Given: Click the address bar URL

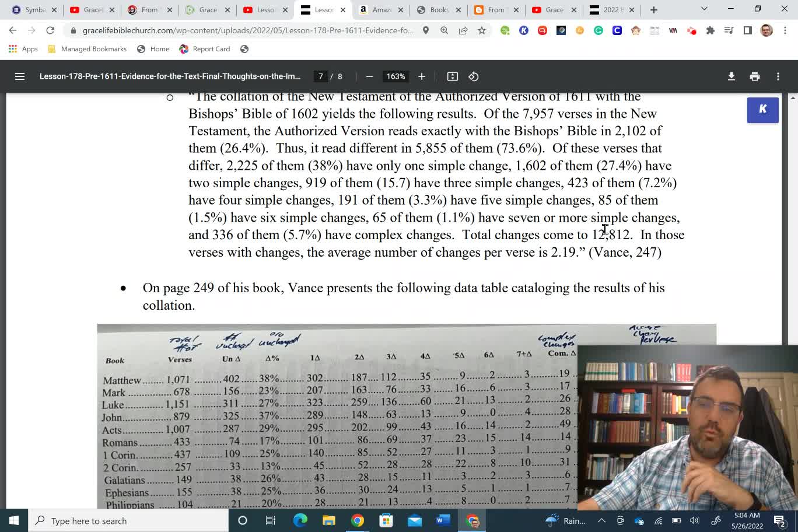Looking at the screenshot, I should click(248, 30).
